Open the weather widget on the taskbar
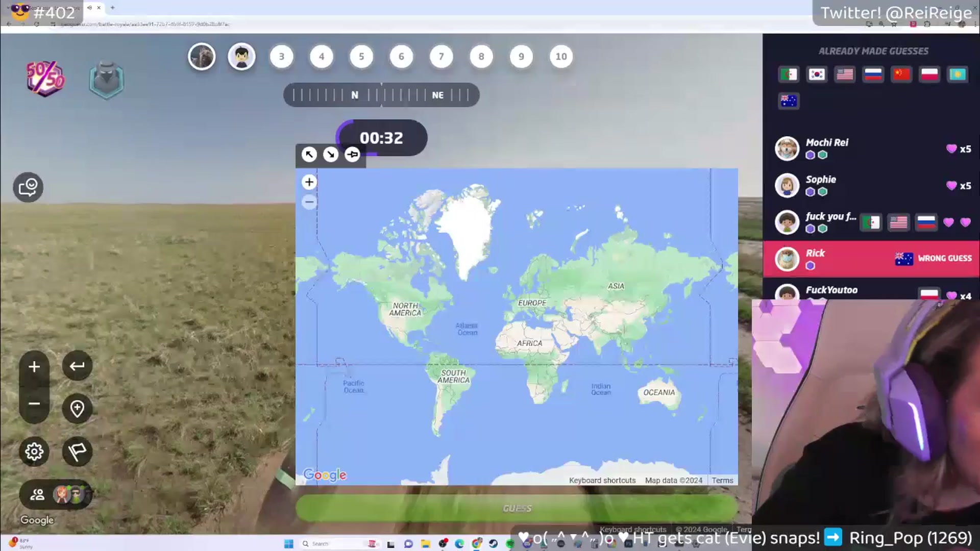The image size is (980, 551). click(x=21, y=543)
